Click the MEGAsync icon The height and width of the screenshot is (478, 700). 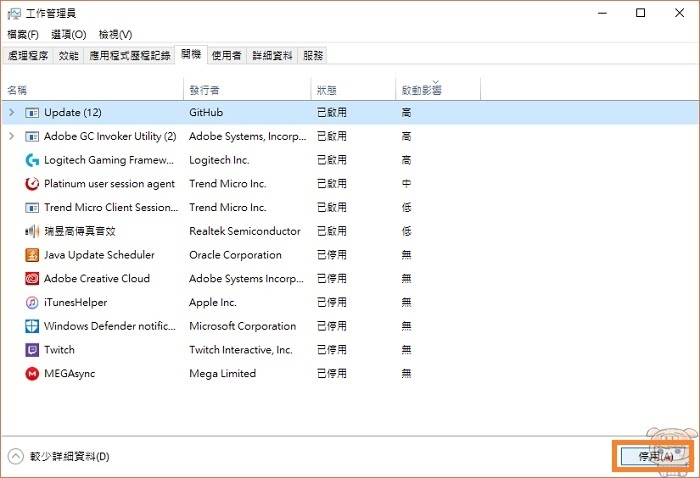pos(32,374)
